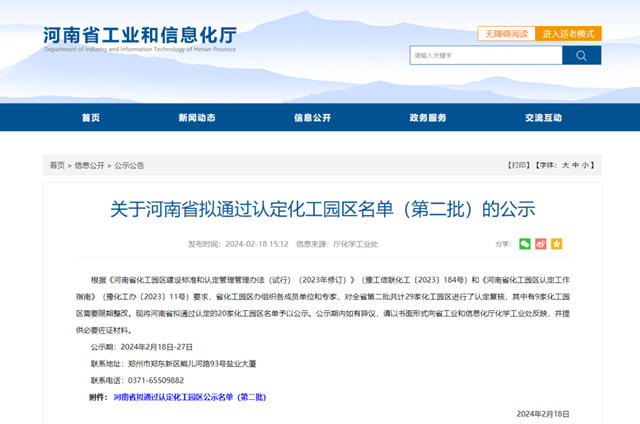The height and width of the screenshot is (424, 640).
Task: Set font size to 大
Action: (566, 165)
